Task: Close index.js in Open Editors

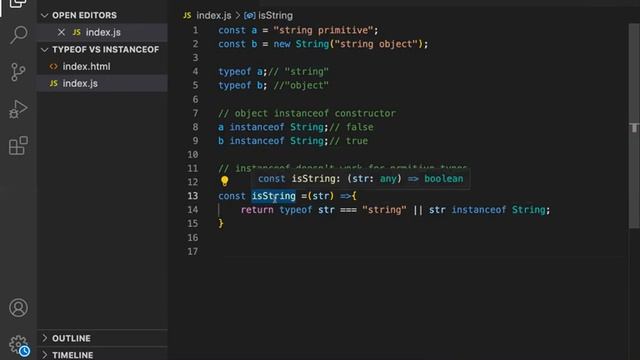Action: 61,32
